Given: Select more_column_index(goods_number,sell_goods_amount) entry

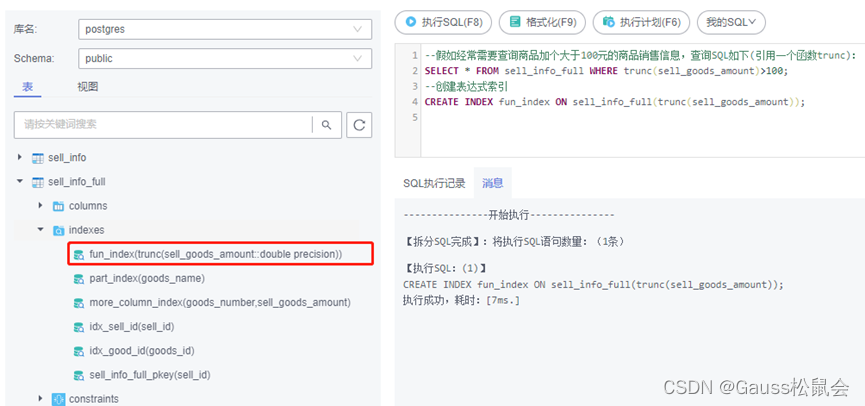Looking at the screenshot, I should [220, 303].
